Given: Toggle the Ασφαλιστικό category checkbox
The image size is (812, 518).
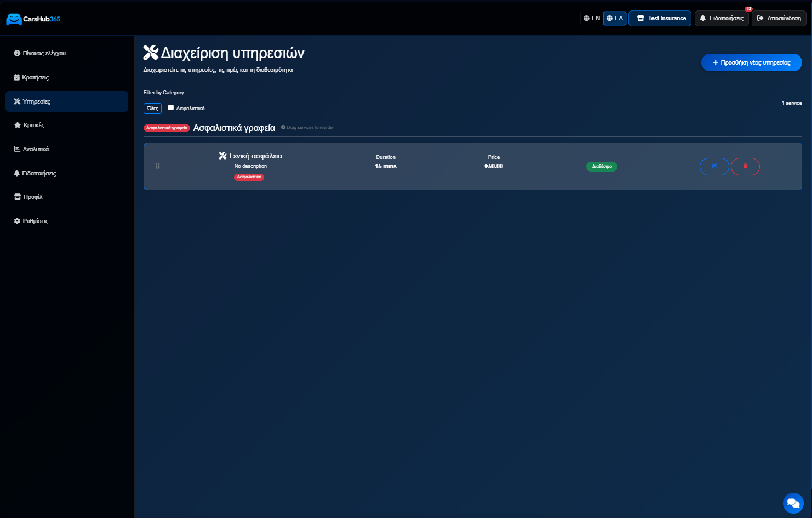Looking at the screenshot, I should (x=170, y=108).
